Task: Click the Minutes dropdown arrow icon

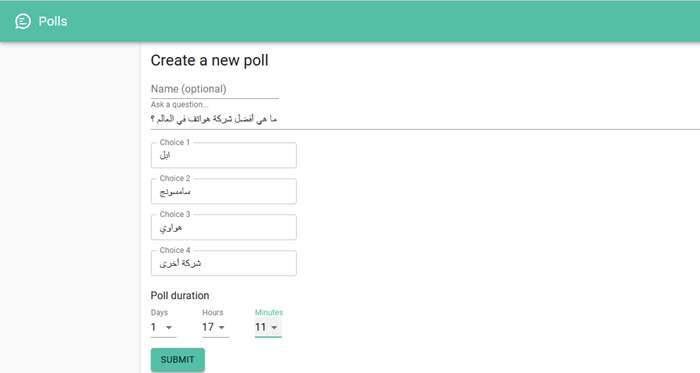Action: (x=274, y=327)
